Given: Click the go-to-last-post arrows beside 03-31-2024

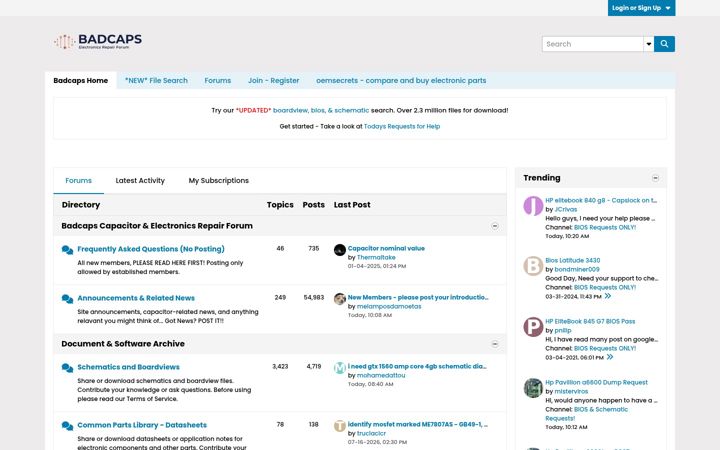Looking at the screenshot, I should tap(608, 296).
